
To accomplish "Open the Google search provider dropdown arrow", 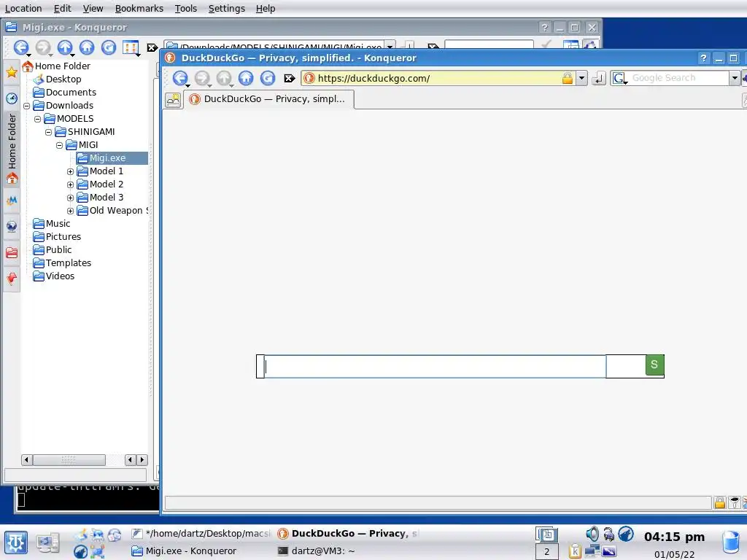I will (735, 78).
